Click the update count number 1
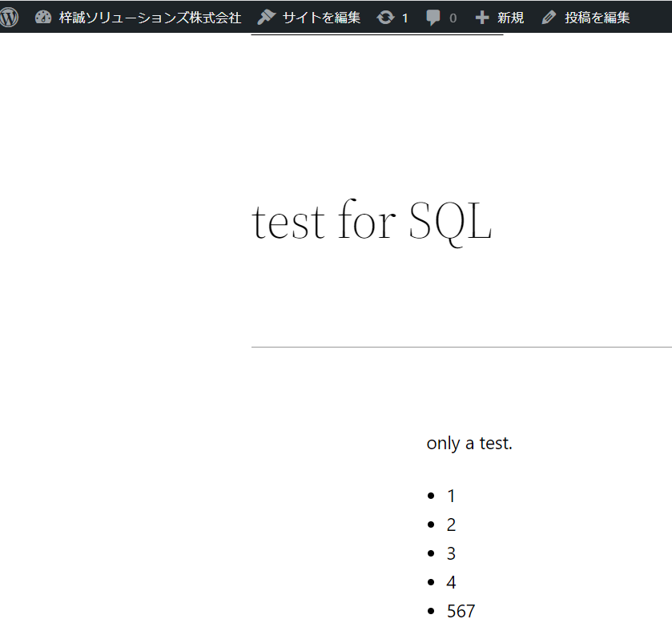Screen dimensions: 672x643 [404, 18]
